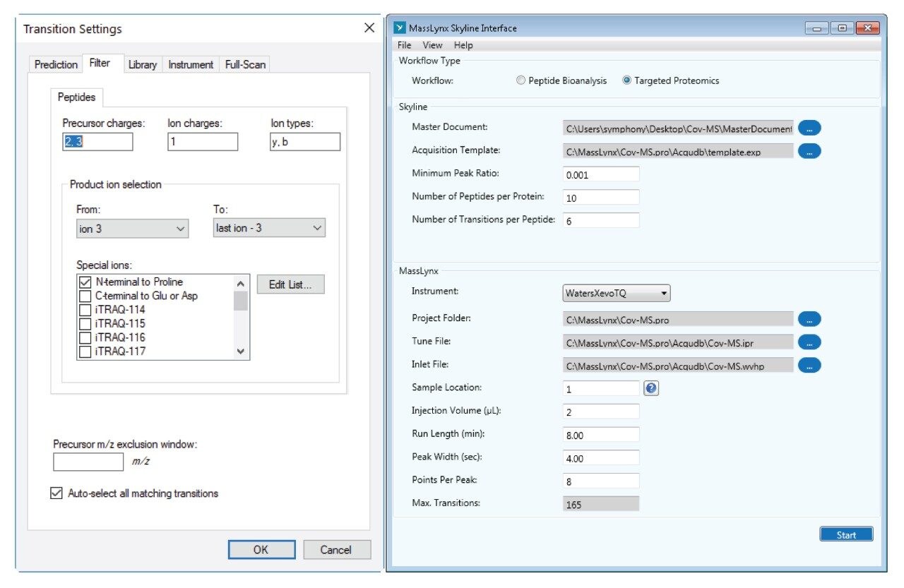The height and width of the screenshot is (588, 904).
Task: Click the Precursor charges field
Action: tap(97, 142)
